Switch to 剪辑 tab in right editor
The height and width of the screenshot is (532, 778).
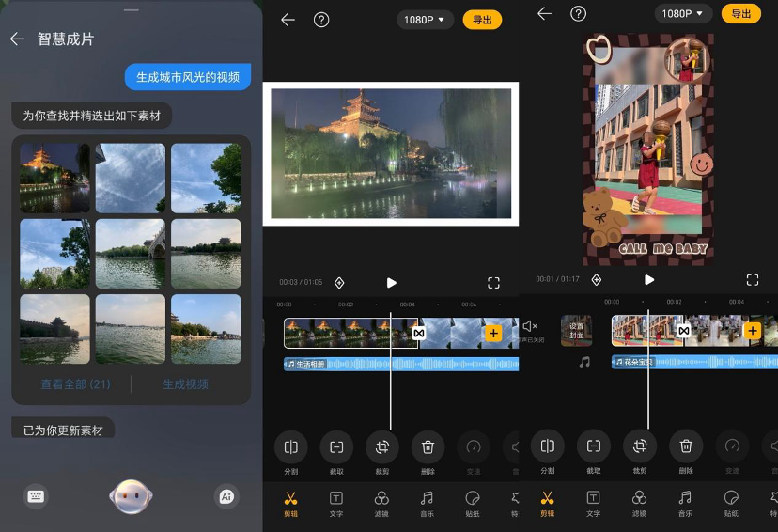(x=547, y=503)
